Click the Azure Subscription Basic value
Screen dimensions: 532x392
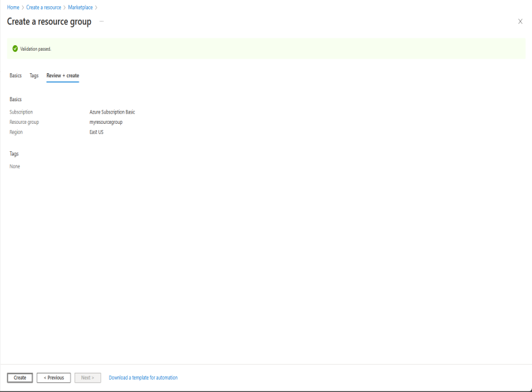coord(112,112)
